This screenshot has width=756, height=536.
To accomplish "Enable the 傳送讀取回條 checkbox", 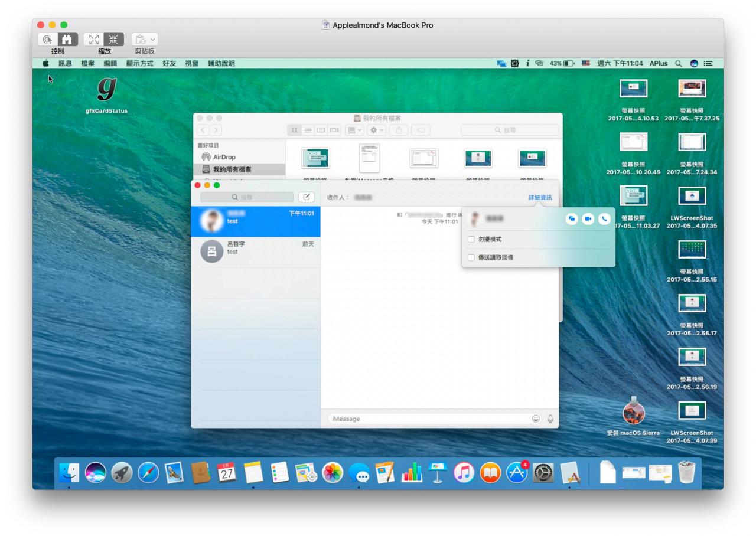I will (471, 257).
